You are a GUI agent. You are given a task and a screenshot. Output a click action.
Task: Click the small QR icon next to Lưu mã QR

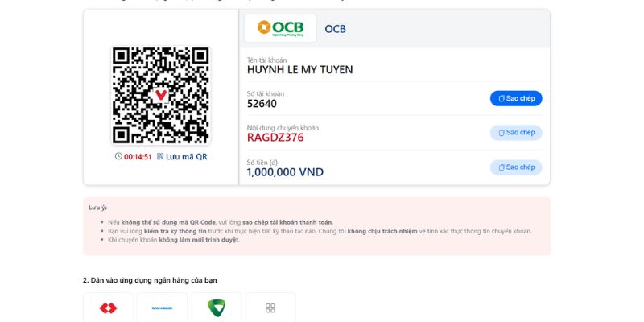160,156
